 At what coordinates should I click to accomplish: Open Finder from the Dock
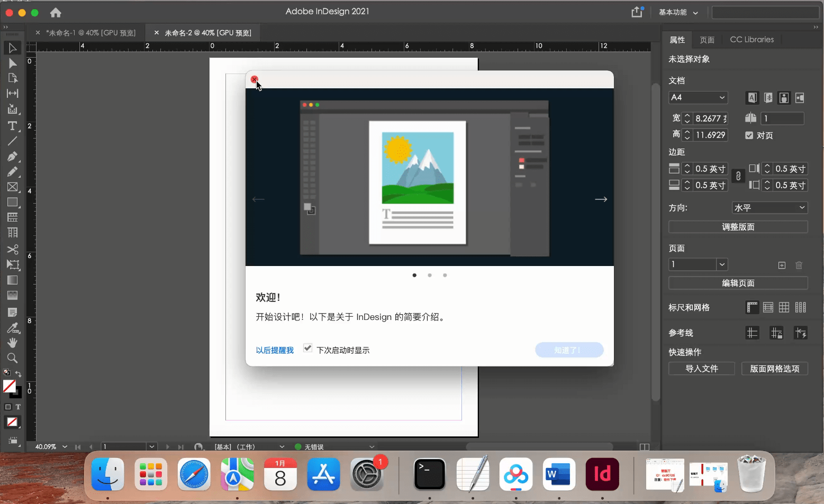[108, 474]
